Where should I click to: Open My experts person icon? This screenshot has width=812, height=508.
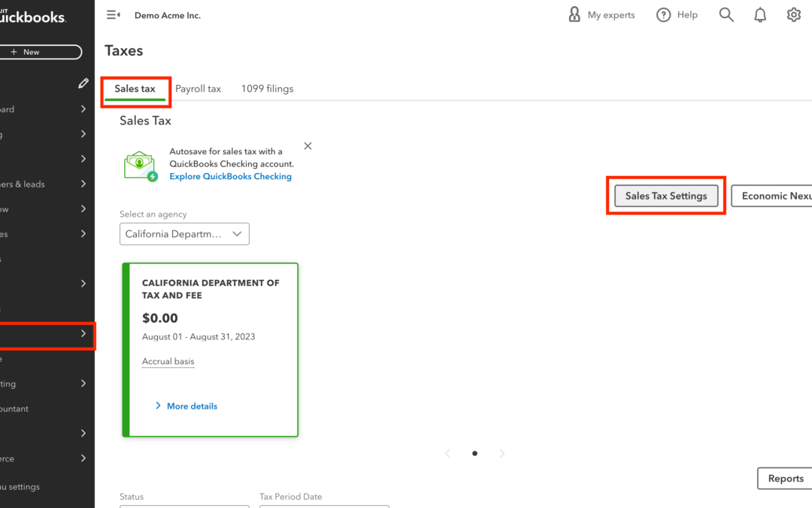coord(574,14)
